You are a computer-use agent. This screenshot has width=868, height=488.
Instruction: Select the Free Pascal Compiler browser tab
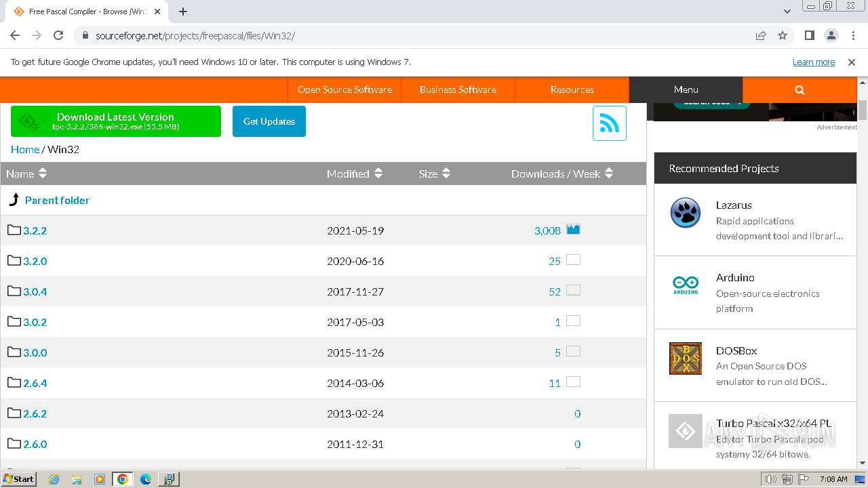(88, 12)
